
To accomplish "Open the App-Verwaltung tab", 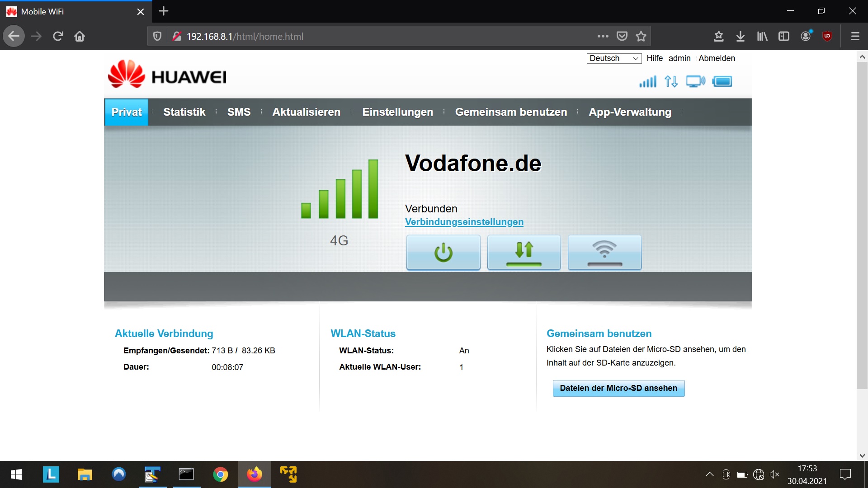I will coord(630,112).
